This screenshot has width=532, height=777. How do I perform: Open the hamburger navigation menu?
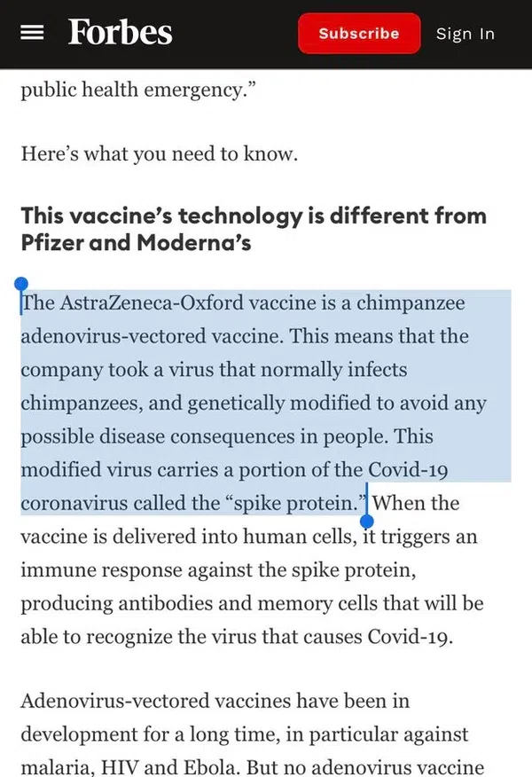coord(32,33)
